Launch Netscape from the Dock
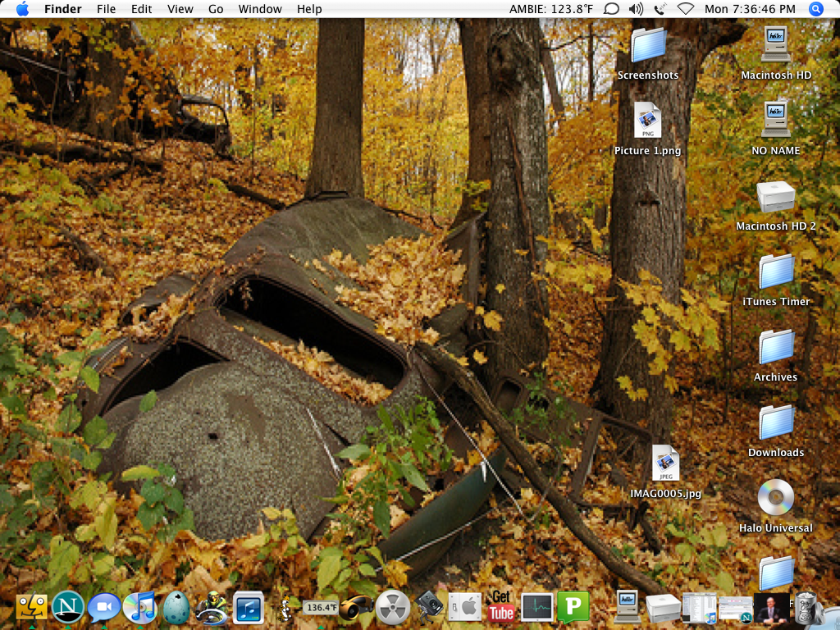 tap(68, 608)
